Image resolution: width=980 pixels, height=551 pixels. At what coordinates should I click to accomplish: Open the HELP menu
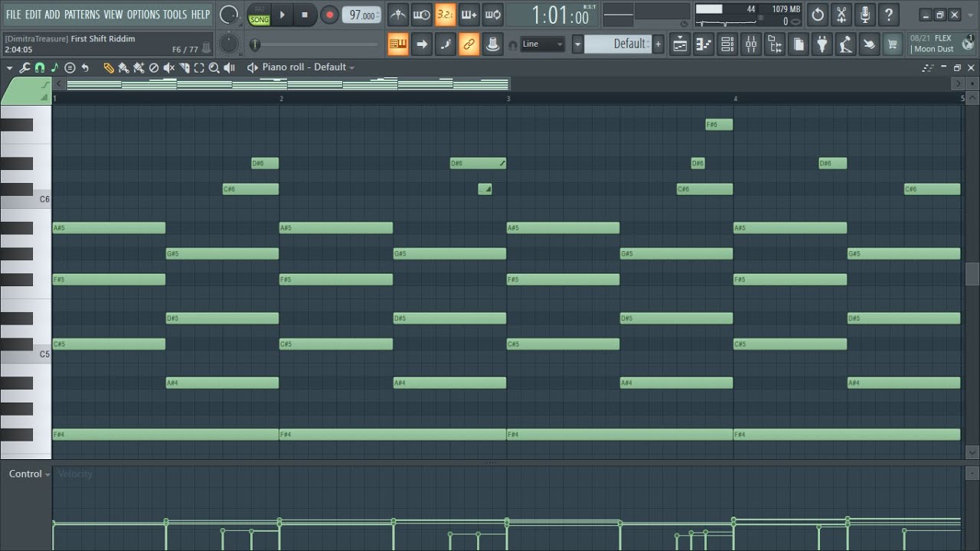point(201,15)
